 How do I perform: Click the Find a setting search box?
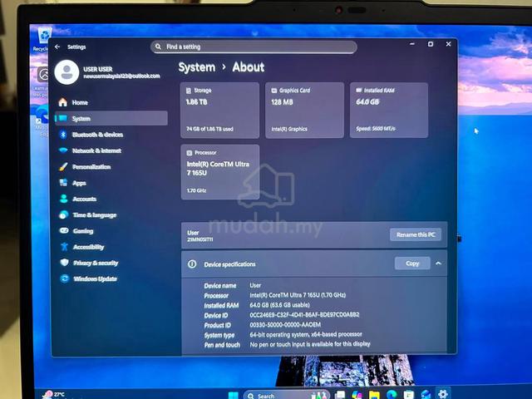(x=254, y=47)
